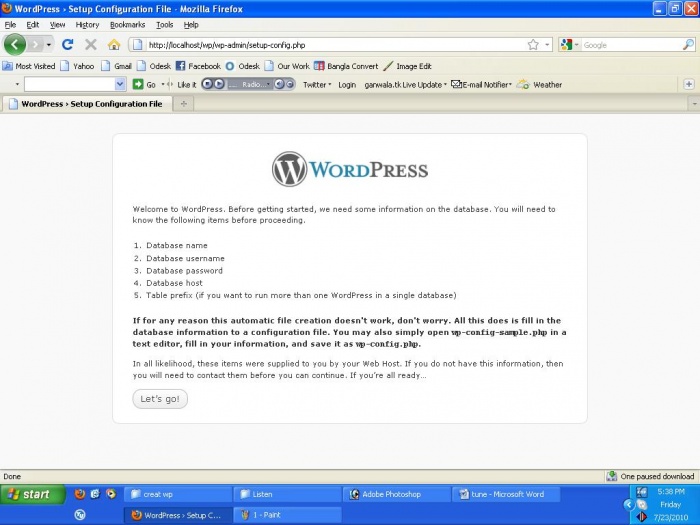Open the Bookmarks menu
This screenshot has height=525, width=700.
pos(128,25)
